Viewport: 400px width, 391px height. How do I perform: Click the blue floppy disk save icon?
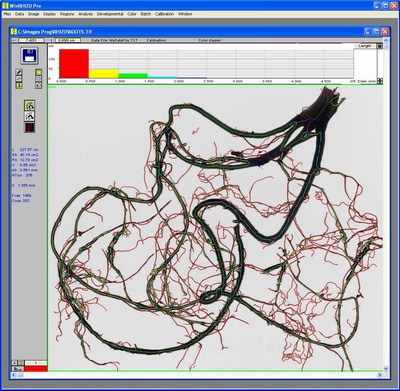coord(29,56)
